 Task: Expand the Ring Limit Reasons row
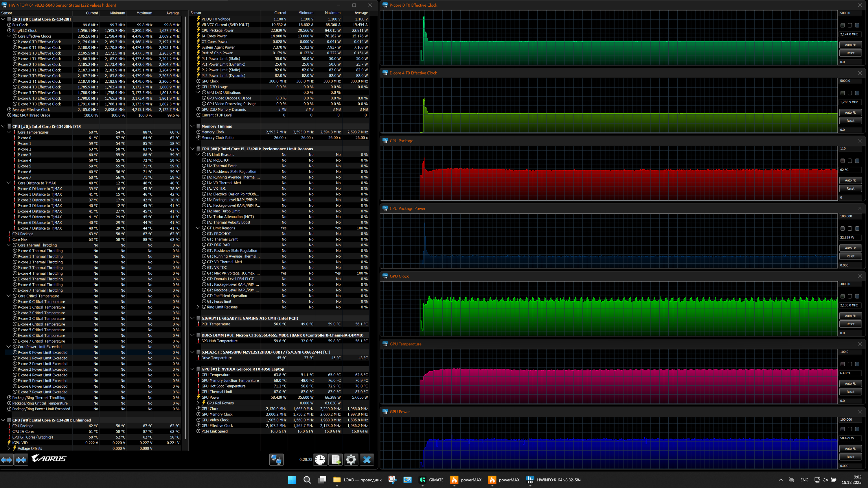[x=198, y=307]
